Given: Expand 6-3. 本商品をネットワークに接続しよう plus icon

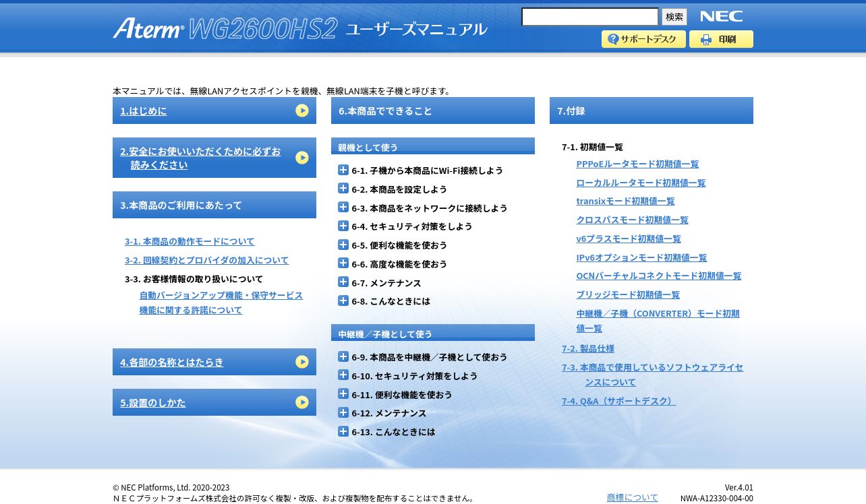Looking at the screenshot, I should point(343,208).
